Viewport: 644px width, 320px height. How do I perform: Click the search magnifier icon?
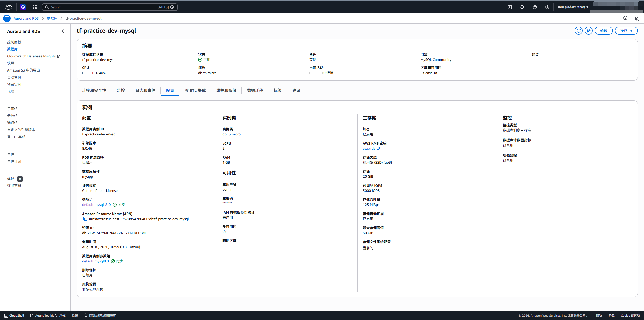click(47, 7)
